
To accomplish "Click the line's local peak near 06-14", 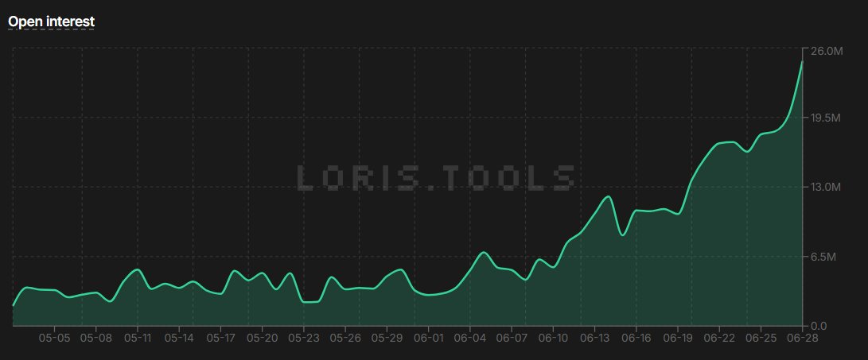I will tap(609, 196).
